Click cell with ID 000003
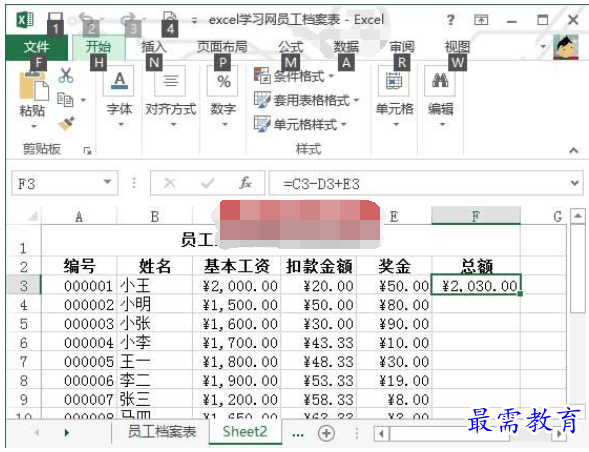 point(79,324)
